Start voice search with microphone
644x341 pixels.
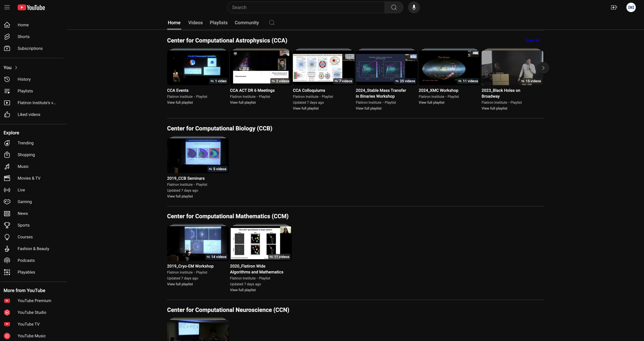414,7
